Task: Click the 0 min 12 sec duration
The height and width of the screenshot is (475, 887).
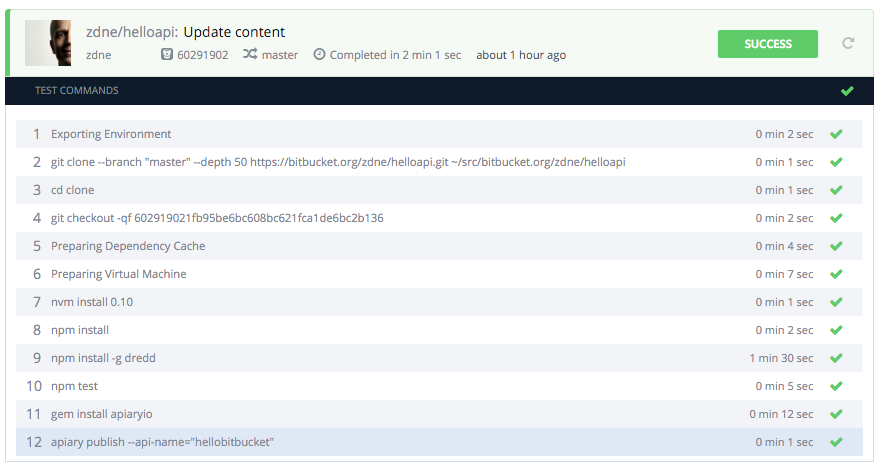Action: click(781, 414)
